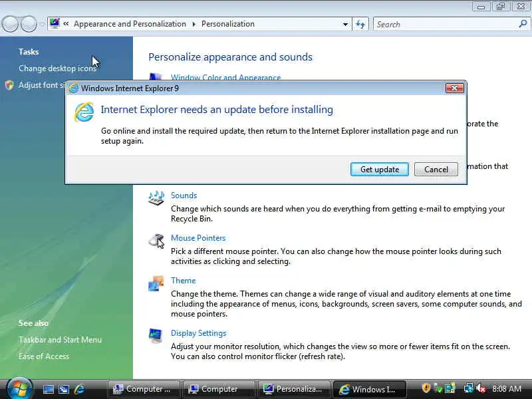Launch Internet Explorer from quick launch
Viewport: 532px width, 399px height.
(x=79, y=389)
